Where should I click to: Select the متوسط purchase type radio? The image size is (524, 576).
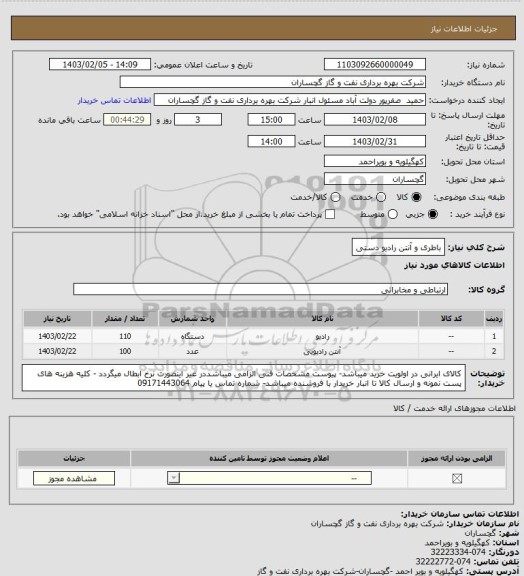392,214
